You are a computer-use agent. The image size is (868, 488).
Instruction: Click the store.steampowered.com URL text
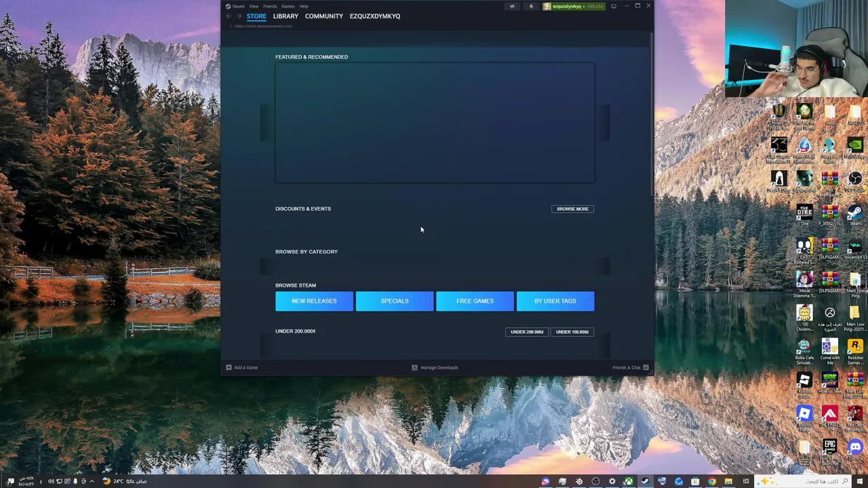(x=263, y=26)
